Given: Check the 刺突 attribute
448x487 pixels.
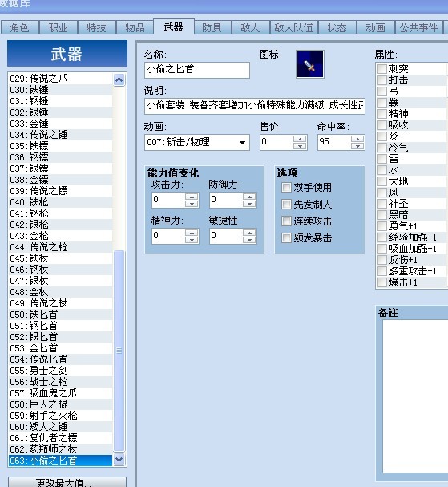Looking at the screenshot, I should [x=382, y=69].
